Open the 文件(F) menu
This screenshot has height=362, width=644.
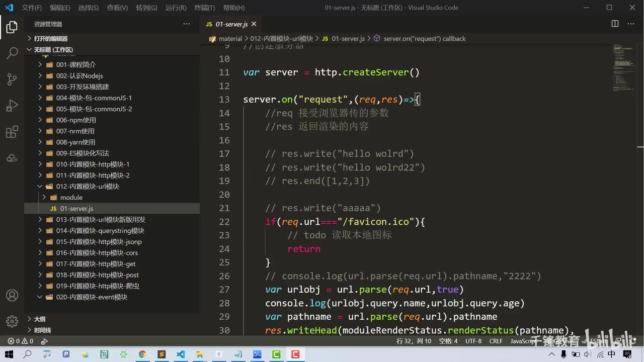(32, 8)
